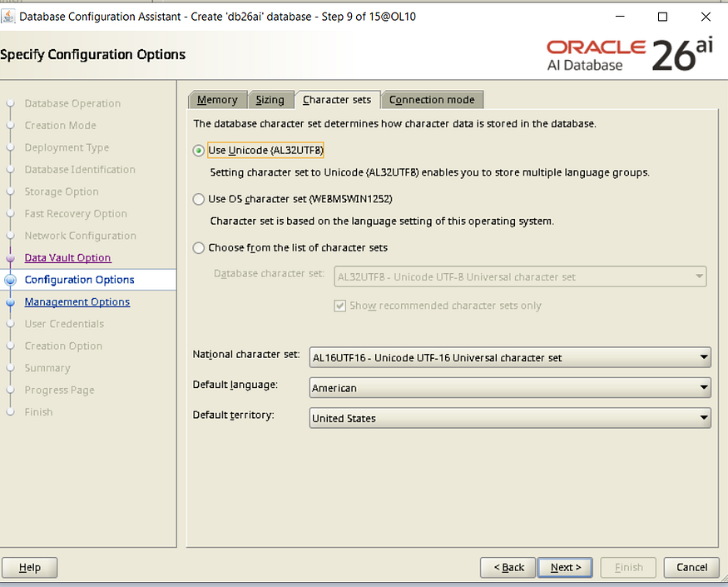Maximize the Database Configuration Assistant window
Image resolution: width=728 pixels, height=587 pixels.
(662, 17)
